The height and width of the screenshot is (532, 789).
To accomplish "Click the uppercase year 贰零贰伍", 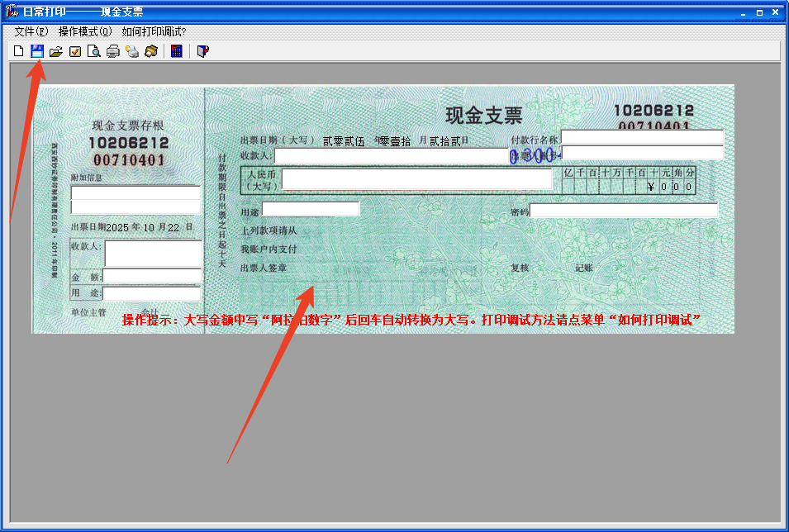I will pos(344,141).
